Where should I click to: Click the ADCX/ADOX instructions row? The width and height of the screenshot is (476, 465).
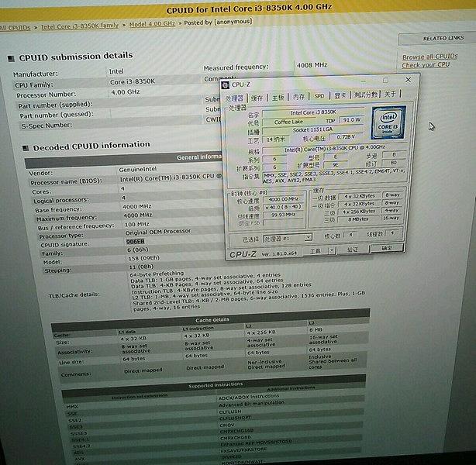click(x=248, y=397)
